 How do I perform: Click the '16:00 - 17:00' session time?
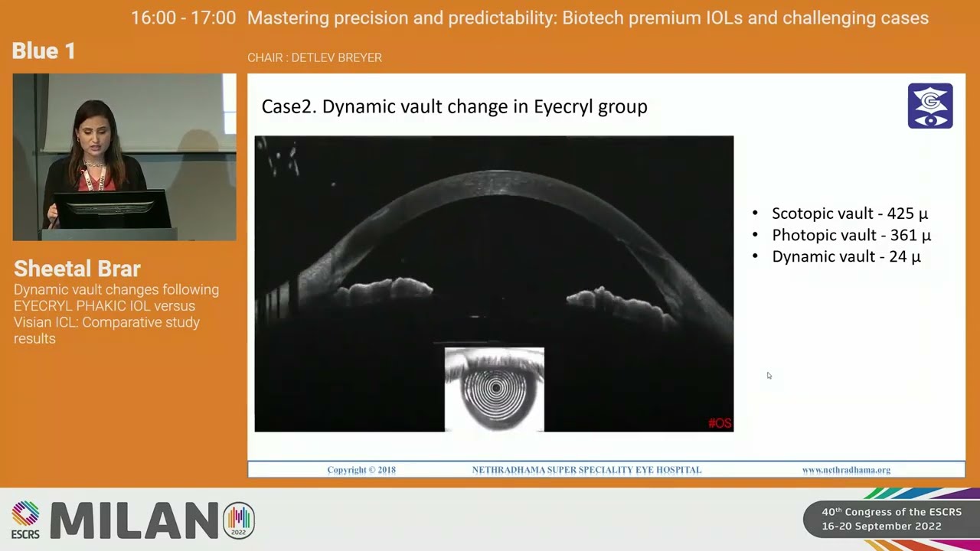click(184, 18)
